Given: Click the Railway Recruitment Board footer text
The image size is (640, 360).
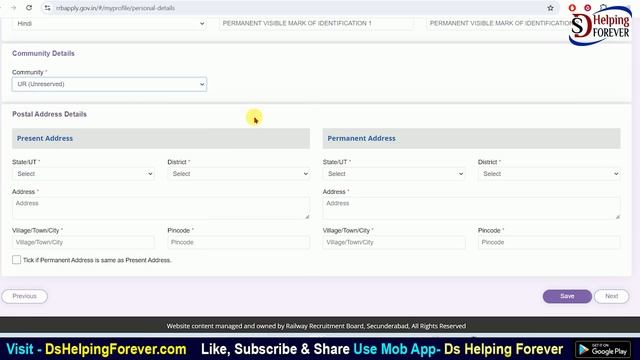Looking at the screenshot, I should point(316,326).
